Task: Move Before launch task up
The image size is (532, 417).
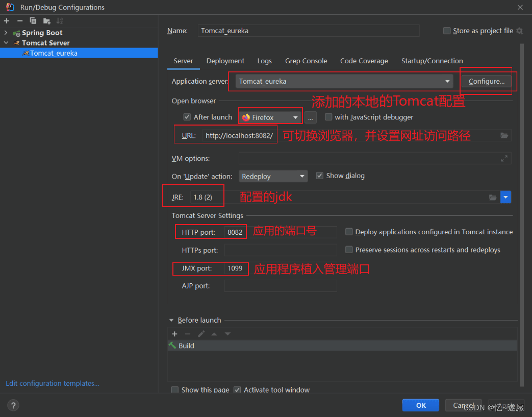Action: pyautogui.click(x=214, y=334)
